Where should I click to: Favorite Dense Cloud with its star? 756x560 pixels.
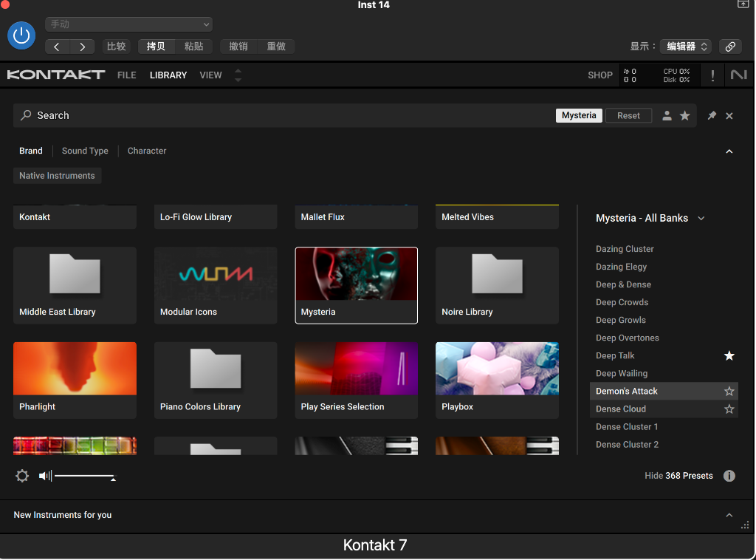[x=729, y=409]
